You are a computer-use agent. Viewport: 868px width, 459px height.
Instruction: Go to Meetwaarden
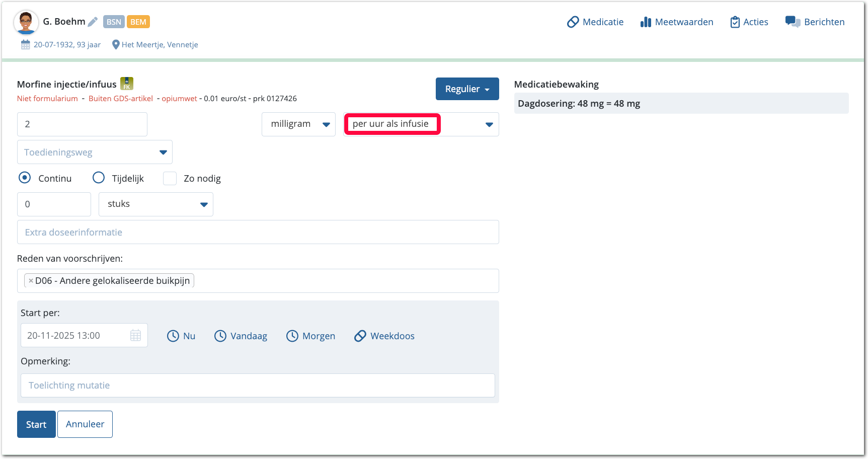[677, 22]
